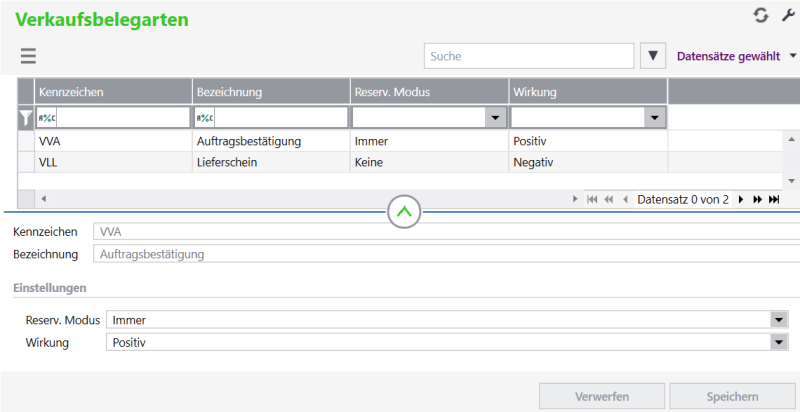Image resolution: width=800 pixels, height=412 pixels.
Task: Open the Datensätze gewählt menu
Action: (x=735, y=56)
